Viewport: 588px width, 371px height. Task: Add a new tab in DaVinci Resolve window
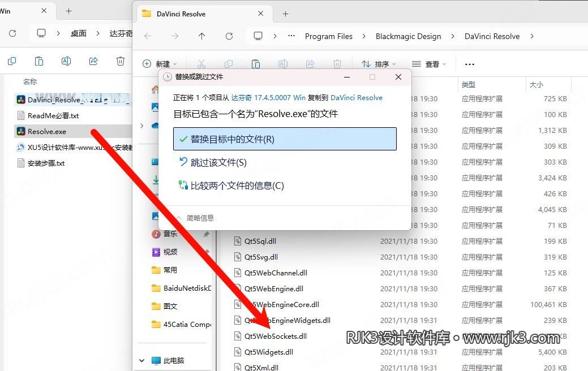(x=285, y=14)
